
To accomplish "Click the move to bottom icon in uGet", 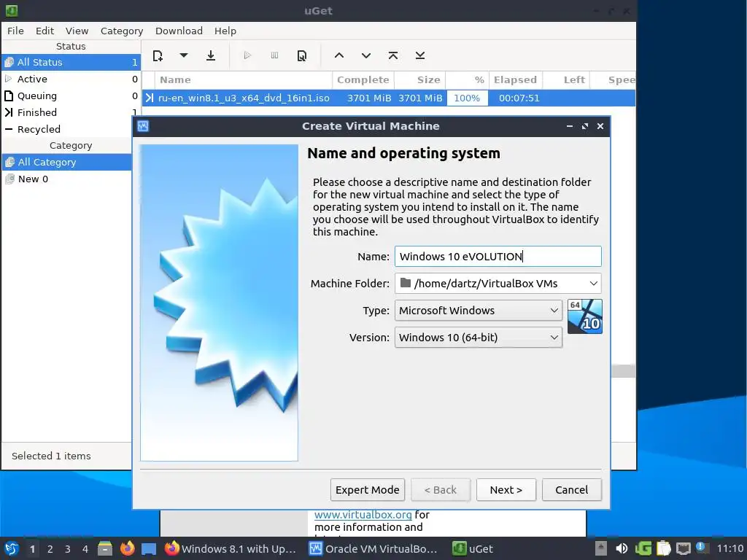I will (419, 55).
